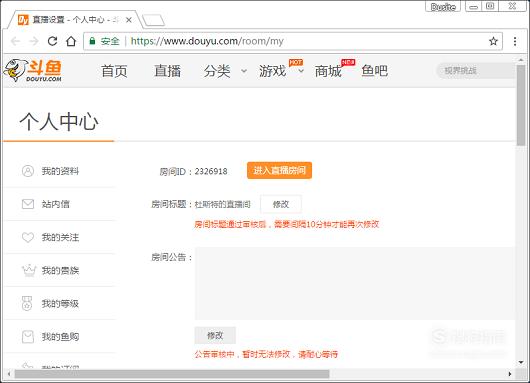Click the vertical scrollbar down arrow
Viewport: 530px width, 383px height.
(521, 363)
